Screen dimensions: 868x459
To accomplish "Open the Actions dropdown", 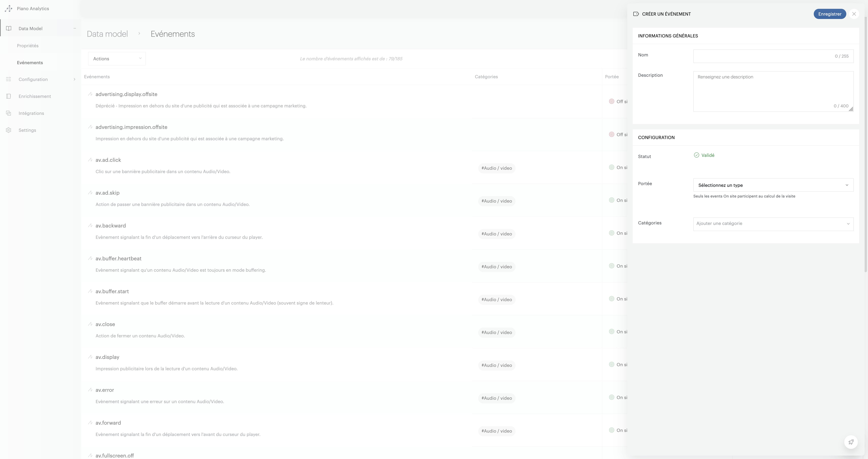I will tap(116, 58).
